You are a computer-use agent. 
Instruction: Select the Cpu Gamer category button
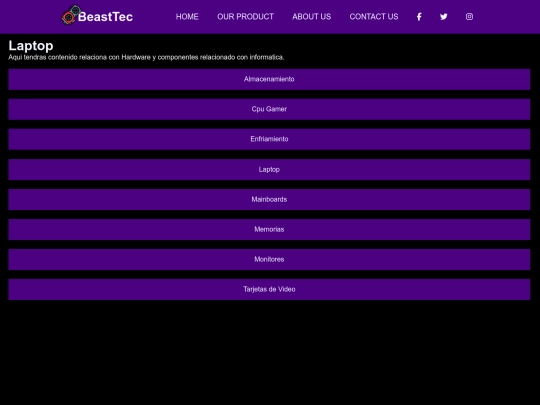(269, 109)
